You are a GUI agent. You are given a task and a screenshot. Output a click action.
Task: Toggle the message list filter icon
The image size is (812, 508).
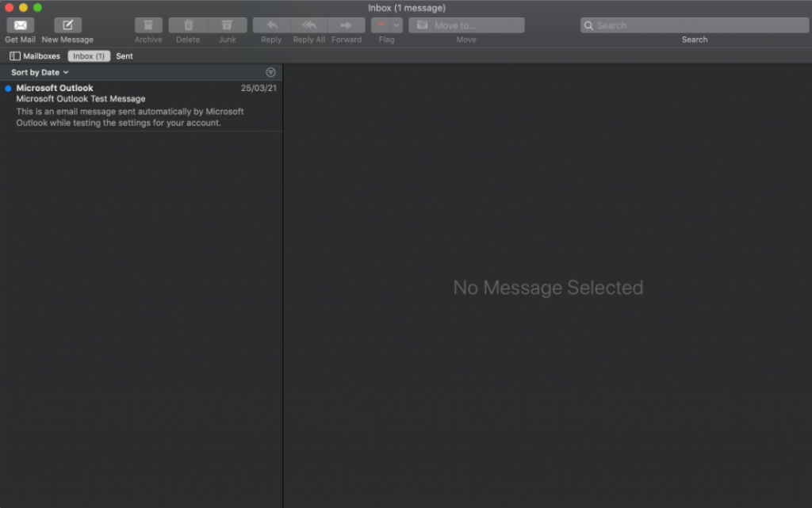click(x=270, y=72)
